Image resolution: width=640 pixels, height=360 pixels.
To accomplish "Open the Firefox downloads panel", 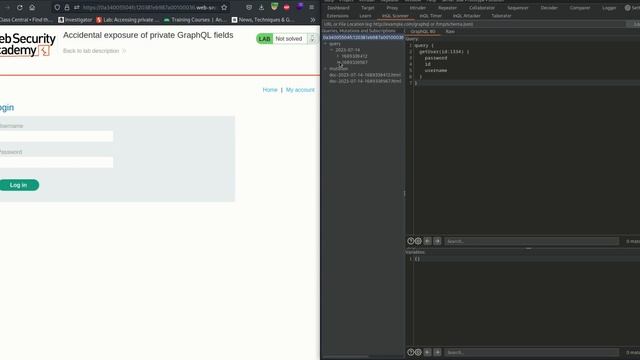I will (262, 7).
